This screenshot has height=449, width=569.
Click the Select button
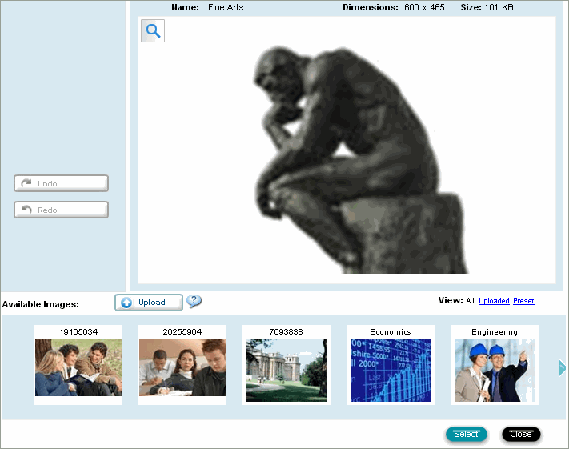[466, 434]
